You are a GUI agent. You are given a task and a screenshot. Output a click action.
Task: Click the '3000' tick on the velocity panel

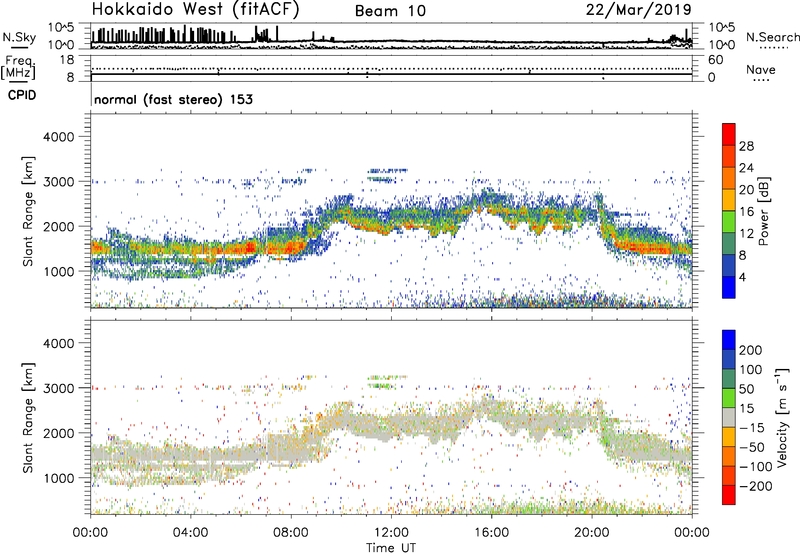pos(58,388)
